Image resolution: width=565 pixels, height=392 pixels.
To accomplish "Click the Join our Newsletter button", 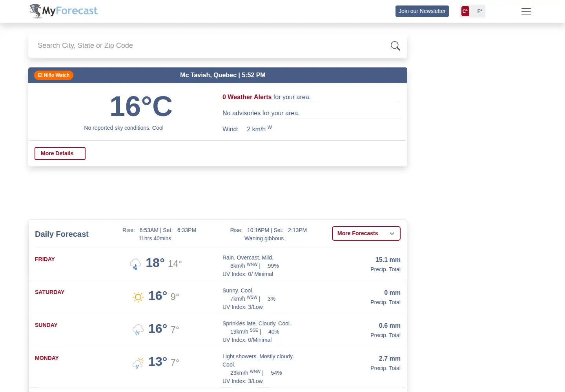I will (x=422, y=11).
